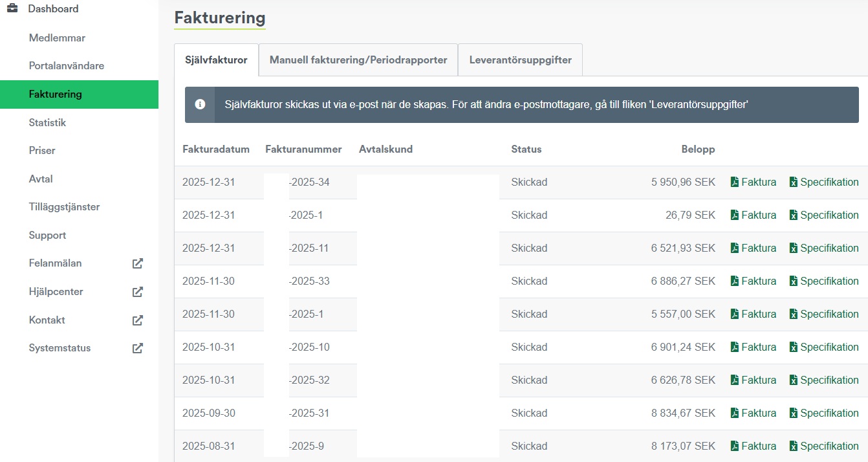Open Medlemmar in the sidebar
The width and height of the screenshot is (868, 462).
coord(57,38)
